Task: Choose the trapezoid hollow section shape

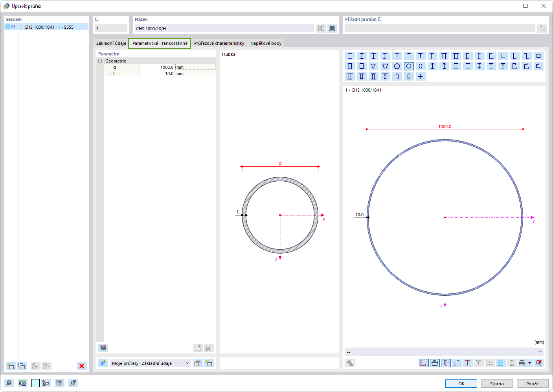Action: click(x=385, y=66)
